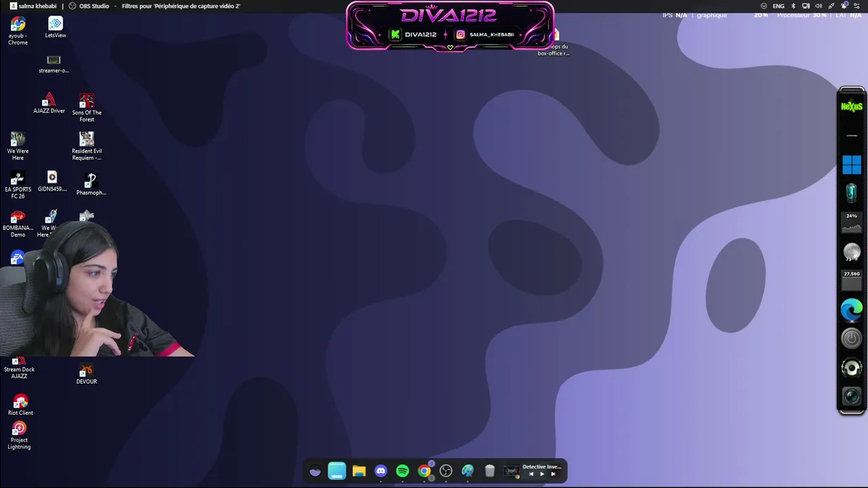868x488 pixels.
Task: Open the Recycle Bin in the dock
Action: coord(490,471)
